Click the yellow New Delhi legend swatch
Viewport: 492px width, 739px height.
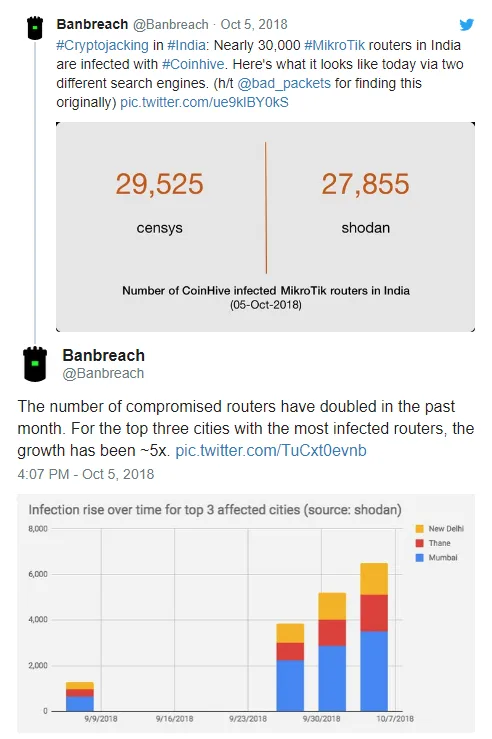click(419, 529)
